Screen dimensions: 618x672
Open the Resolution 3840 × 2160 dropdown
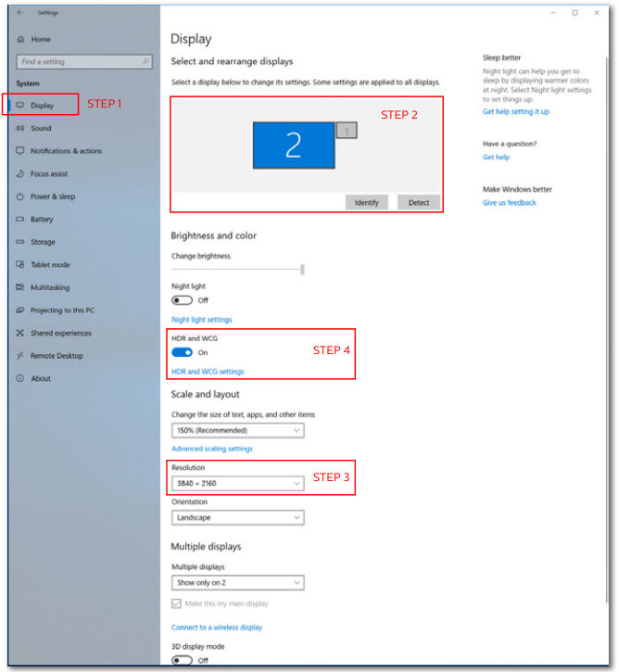(238, 484)
